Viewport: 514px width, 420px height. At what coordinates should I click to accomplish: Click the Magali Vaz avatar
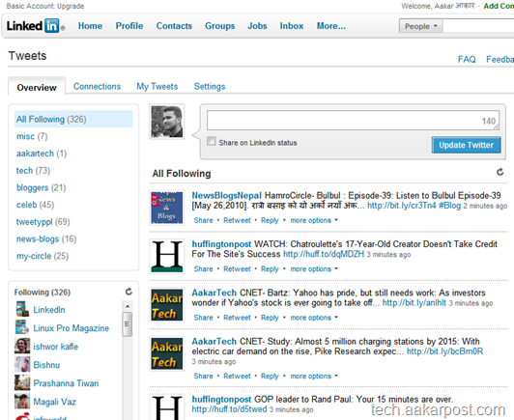coord(22,401)
